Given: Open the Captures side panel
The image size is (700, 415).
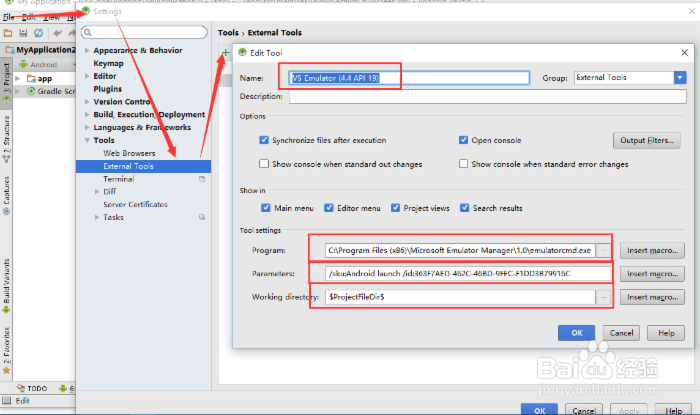Looking at the screenshot, I should click(x=6, y=195).
